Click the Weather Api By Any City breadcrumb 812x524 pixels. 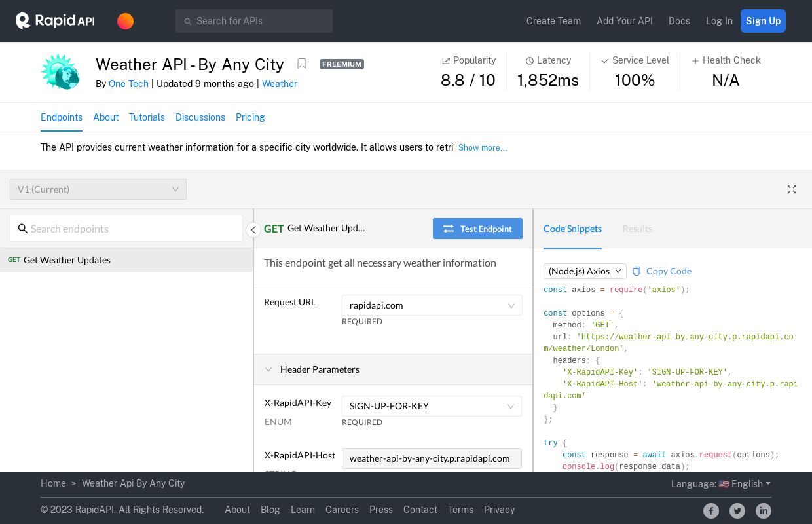point(133,483)
